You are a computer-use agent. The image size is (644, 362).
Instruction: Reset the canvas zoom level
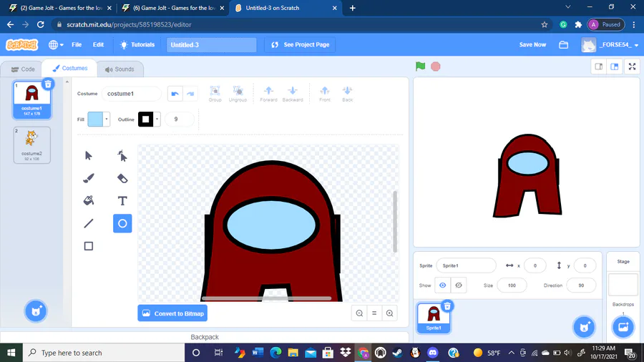tap(374, 313)
